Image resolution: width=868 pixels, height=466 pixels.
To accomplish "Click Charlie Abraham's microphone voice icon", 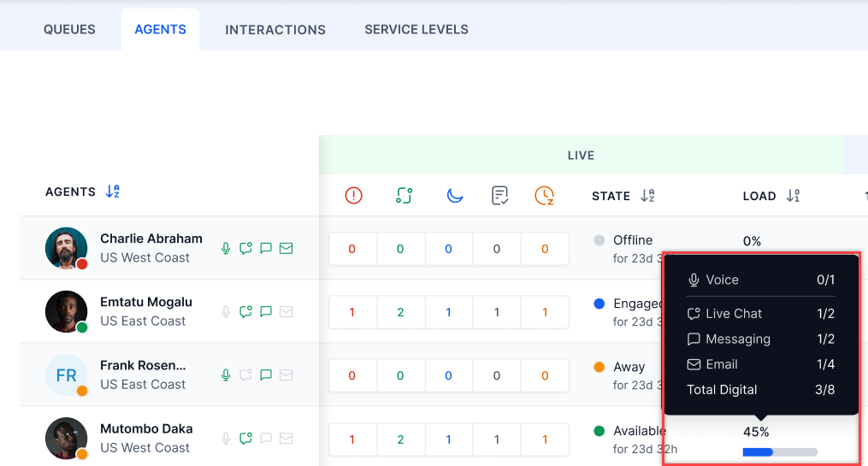I will pyautogui.click(x=226, y=249).
